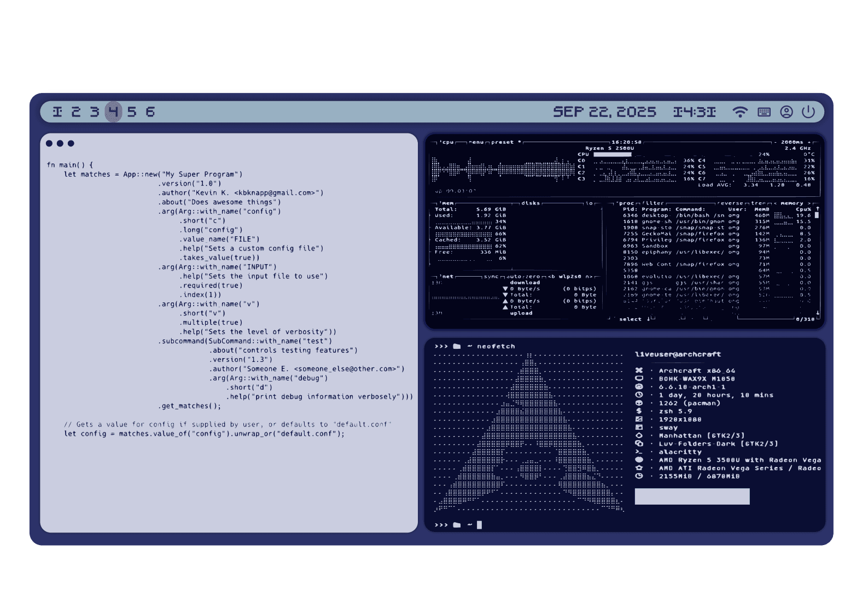
Task: Decrease the update interval with minus before 2000ms
Action: pos(775,142)
